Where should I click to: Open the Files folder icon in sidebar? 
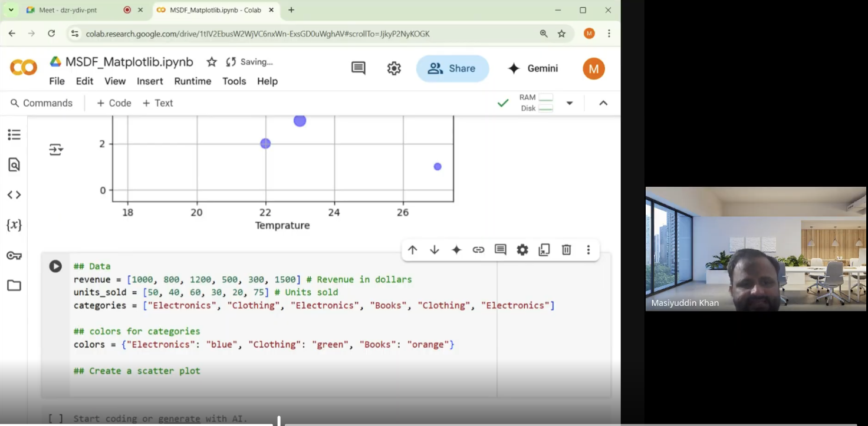14,286
